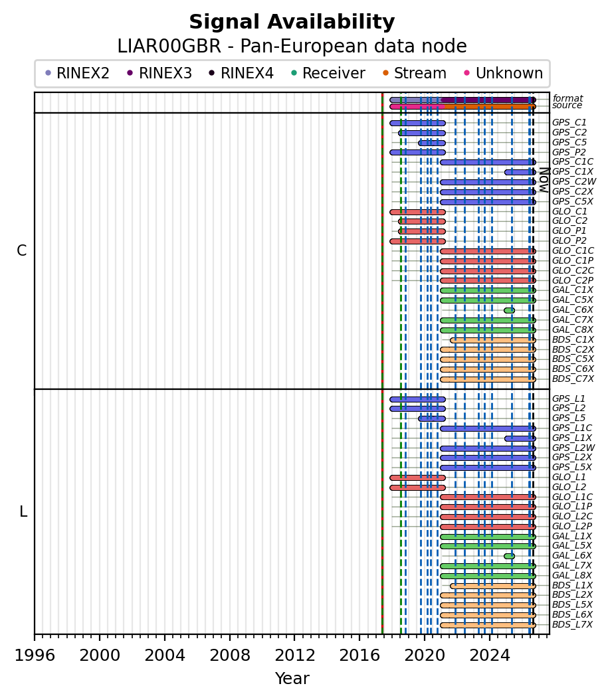Click the GLO_L1 row label

569,477
